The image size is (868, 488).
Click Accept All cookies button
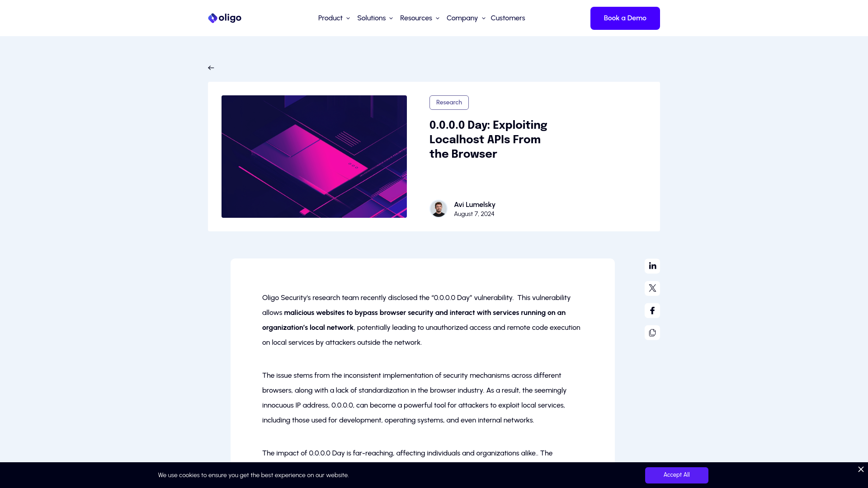click(x=676, y=475)
